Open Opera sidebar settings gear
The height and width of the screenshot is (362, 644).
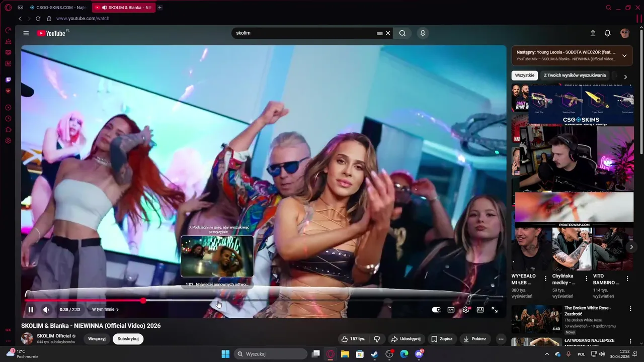pyautogui.click(x=8, y=141)
